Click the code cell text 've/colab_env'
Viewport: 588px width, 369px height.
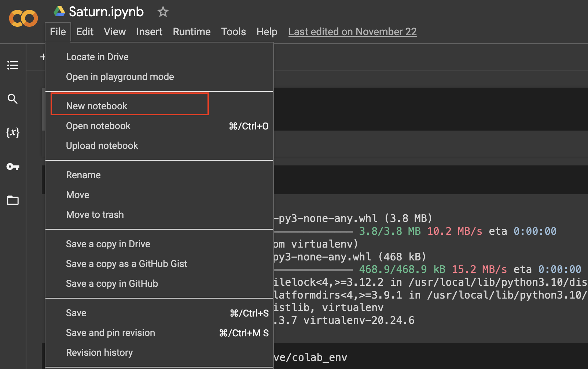click(x=310, y=358)
